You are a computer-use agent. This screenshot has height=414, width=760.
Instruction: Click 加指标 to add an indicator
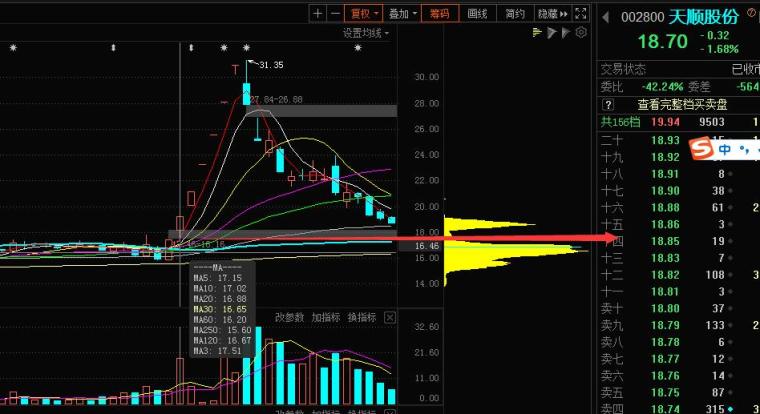click(326, 318)
